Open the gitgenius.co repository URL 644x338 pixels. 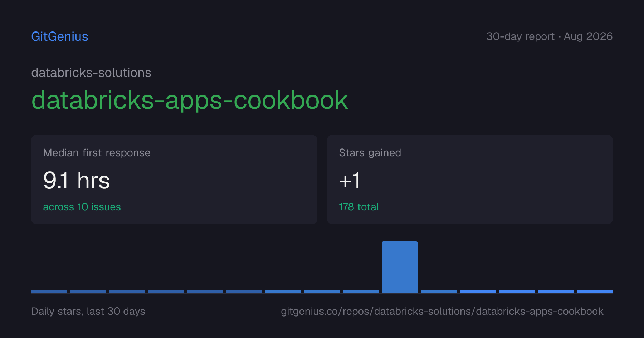click(442, 311)
